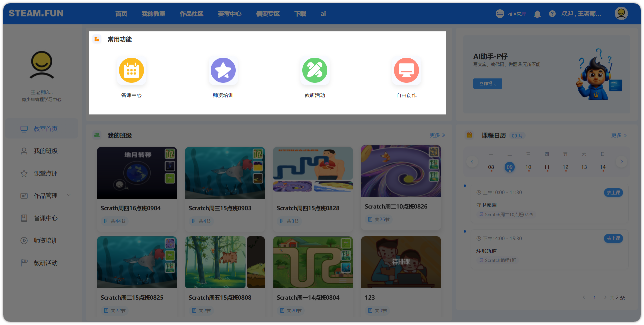Click the 守卫家园 lesson title
Screen dimensions: 644x325
[x=486, y=205]
